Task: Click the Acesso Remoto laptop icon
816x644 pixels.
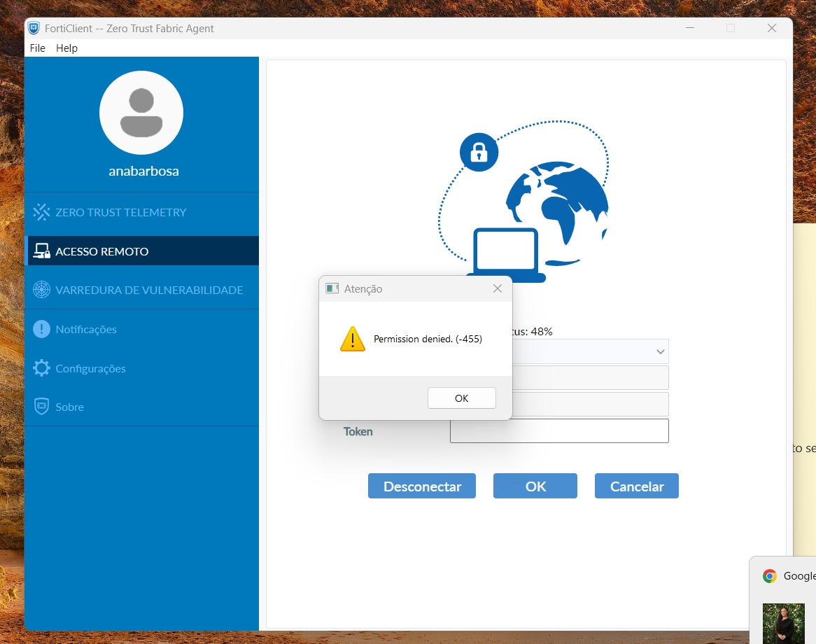Action: click(x=41, y=251)
